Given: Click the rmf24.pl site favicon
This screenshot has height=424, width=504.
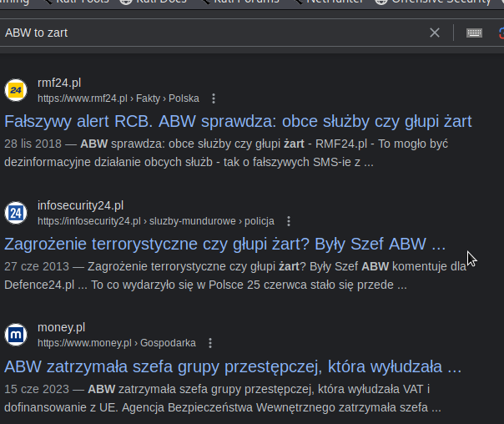Looking at the screenshot, I should (16, 90).
